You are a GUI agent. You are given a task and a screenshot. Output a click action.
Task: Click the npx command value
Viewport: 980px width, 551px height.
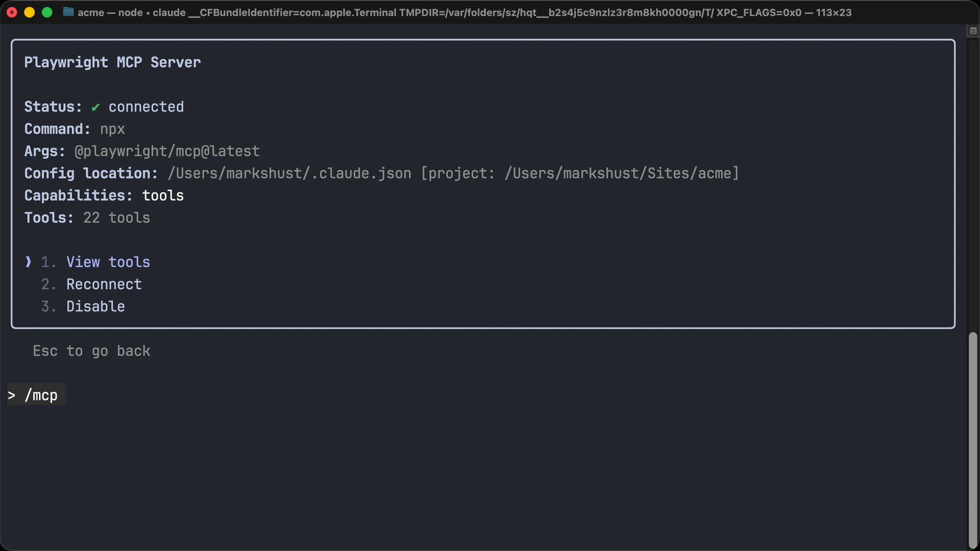tap(112, 129)
